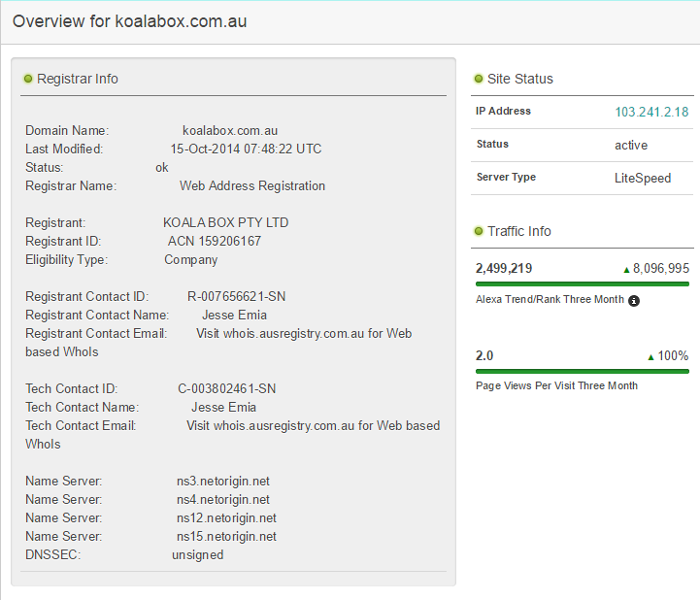This screenshot has width=700, height=600.
Task: Click the Page Views Per Visit green bar
Action: (x=583, y=372)
